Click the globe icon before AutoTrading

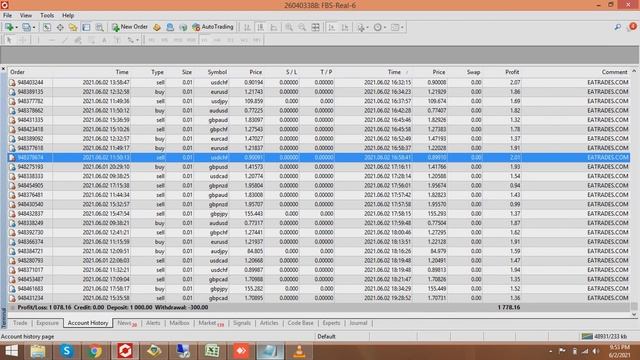click(183, 27)
